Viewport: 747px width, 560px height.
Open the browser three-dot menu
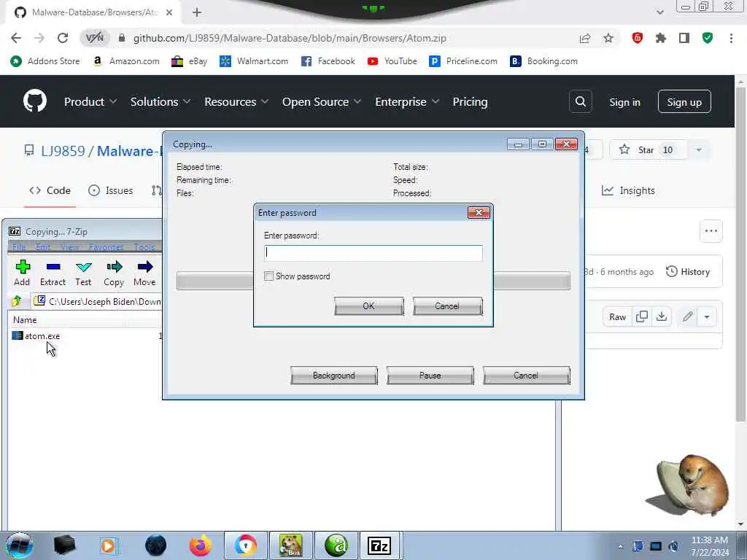[731, 38]
